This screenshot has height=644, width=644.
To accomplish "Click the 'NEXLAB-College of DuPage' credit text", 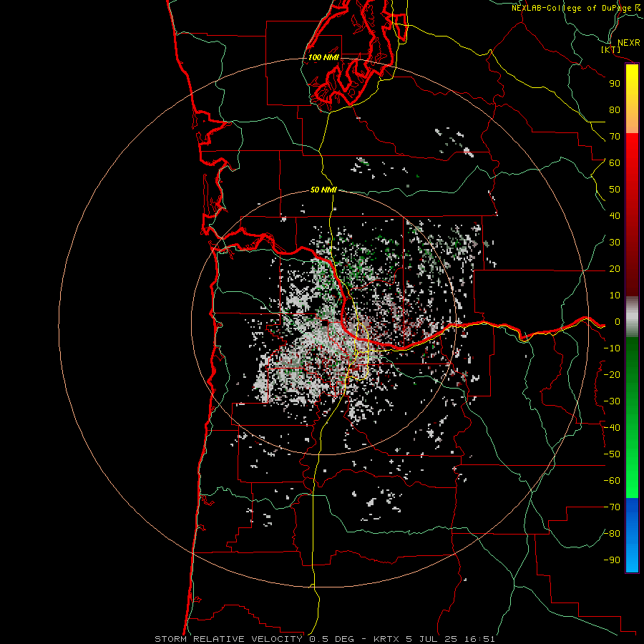I will pyautogui.click(x=572, y=8).
